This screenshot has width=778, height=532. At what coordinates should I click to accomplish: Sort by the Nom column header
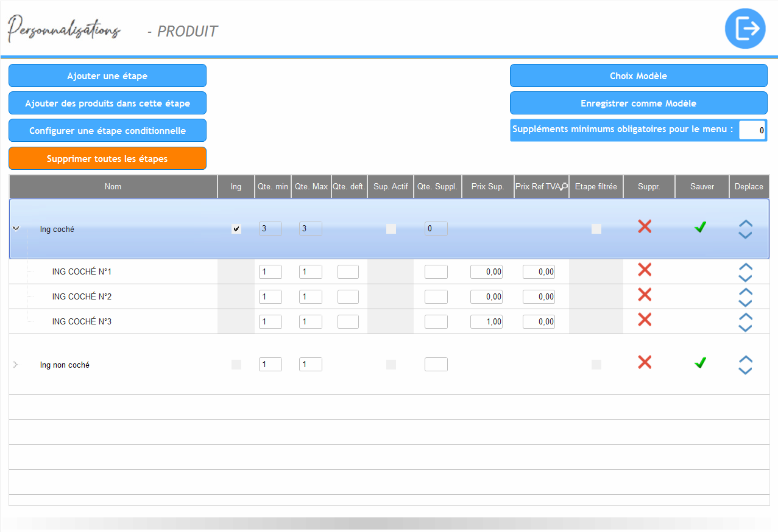(113, 187)
